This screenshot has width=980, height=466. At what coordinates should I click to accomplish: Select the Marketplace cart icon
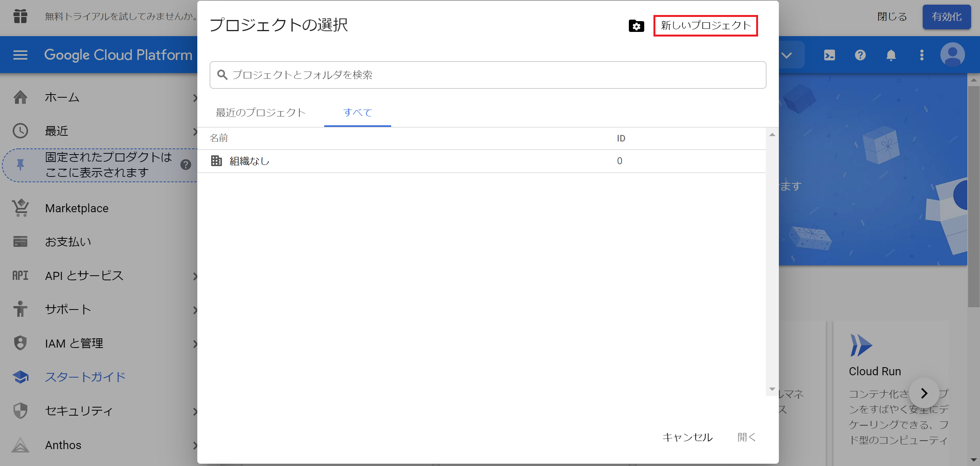(x=20, y=208)
